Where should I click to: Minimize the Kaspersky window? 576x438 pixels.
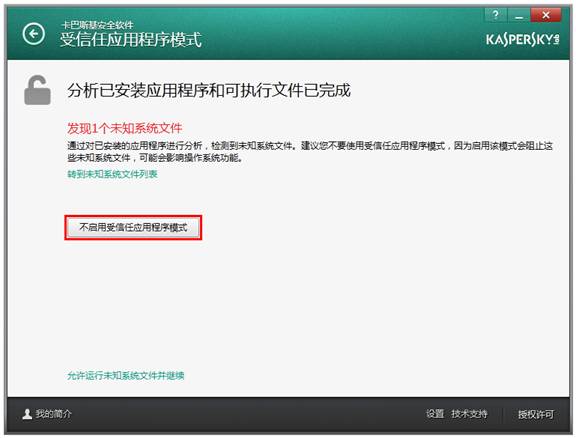(519, 15)
